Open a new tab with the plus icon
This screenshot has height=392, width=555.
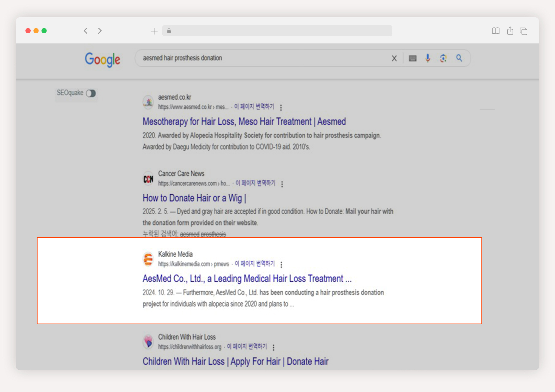click(154, 31)
